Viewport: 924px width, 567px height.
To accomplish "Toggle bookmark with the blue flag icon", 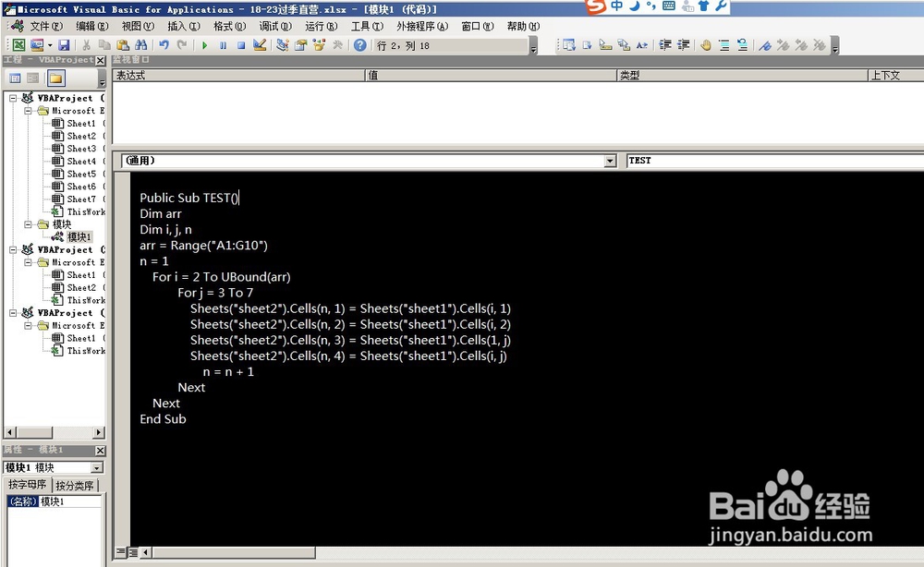I will [765, 45].
